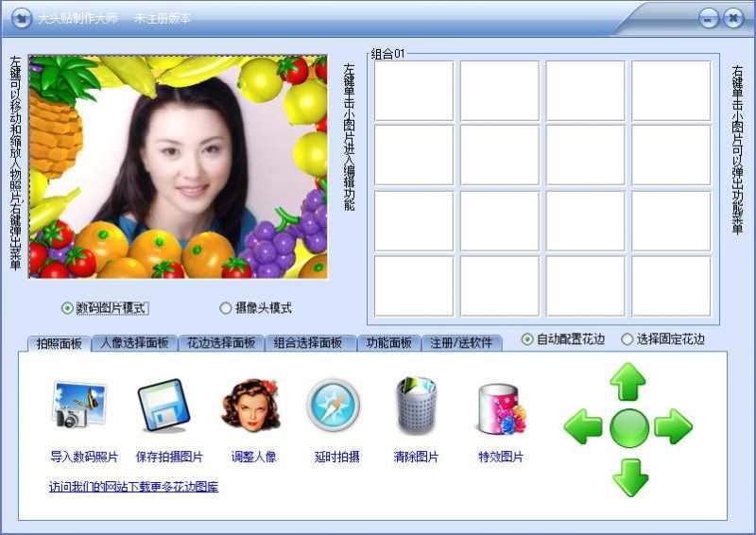756x535 pixels.
Task: Open the 调整人像 adjust portrait icon
Action: (x=251, y=406)
